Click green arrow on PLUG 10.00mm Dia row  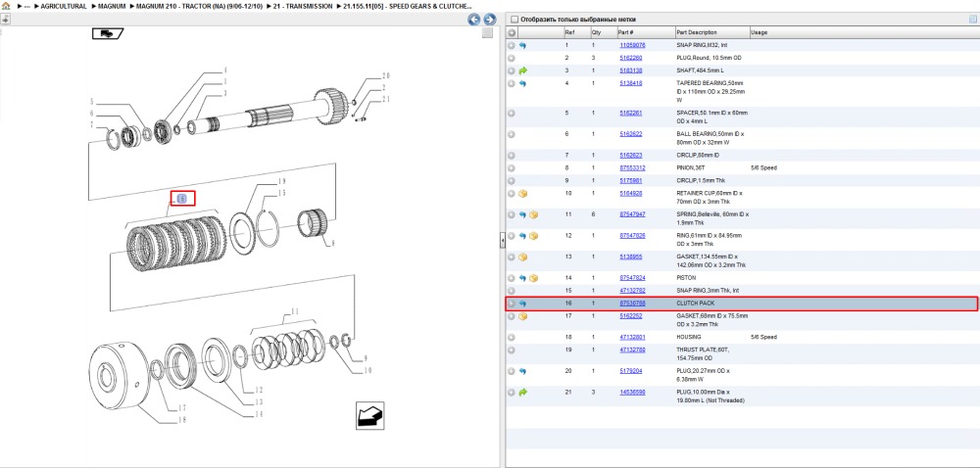(x=522, y=393)
